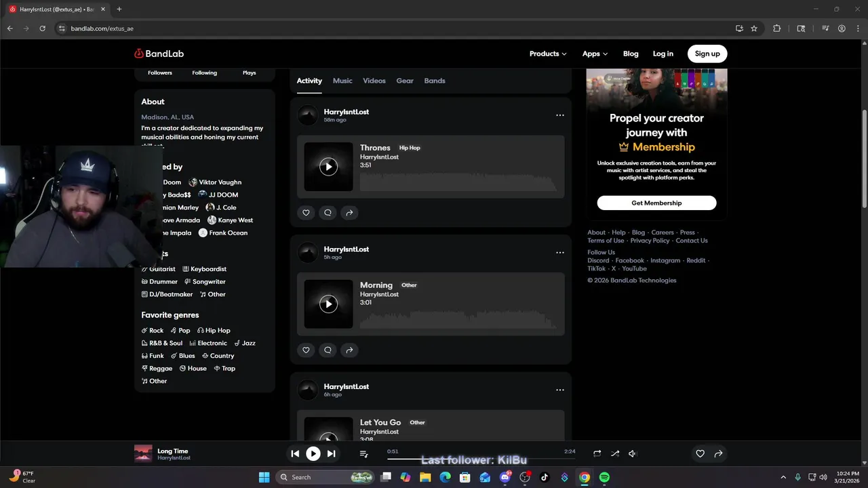Open Spotify from the taskbar
Viewport: 868px width, 488px height.
tap(604, 477)
